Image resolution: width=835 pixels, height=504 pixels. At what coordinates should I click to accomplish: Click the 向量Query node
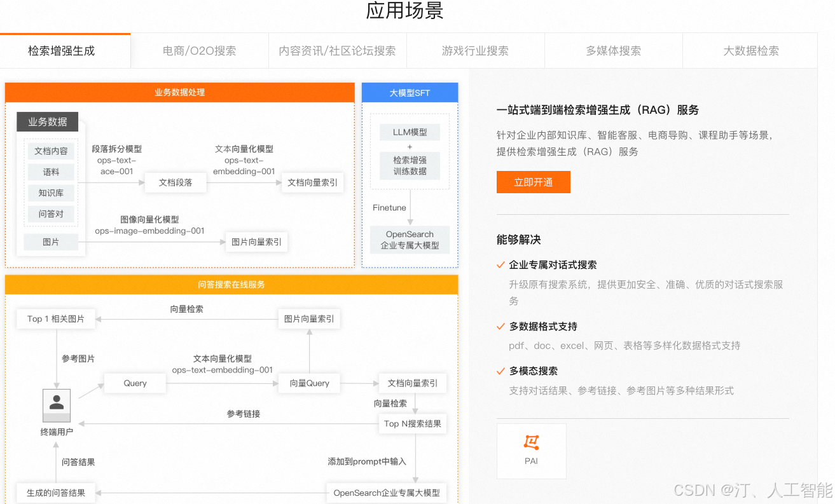[309, 383]
